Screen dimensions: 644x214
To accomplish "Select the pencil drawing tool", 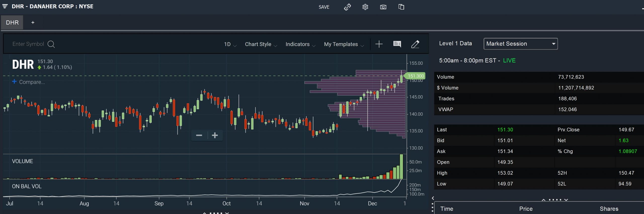I will point(415,44).
